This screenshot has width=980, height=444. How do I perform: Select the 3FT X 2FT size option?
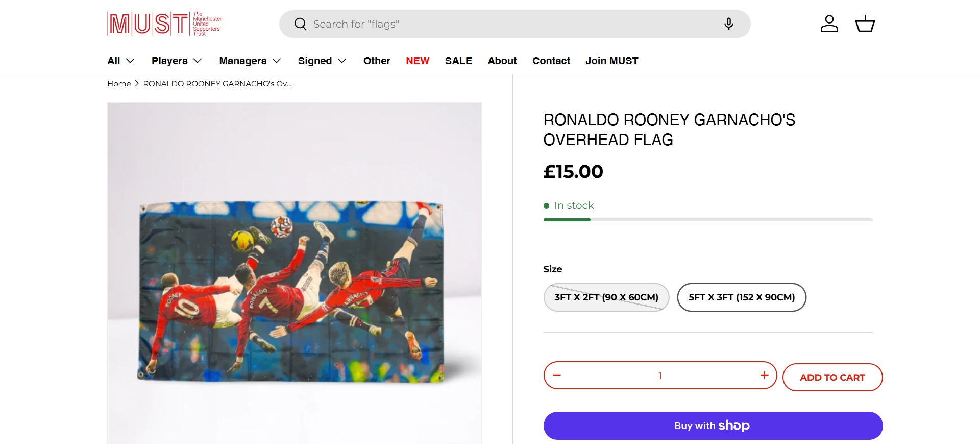point(606,297)
